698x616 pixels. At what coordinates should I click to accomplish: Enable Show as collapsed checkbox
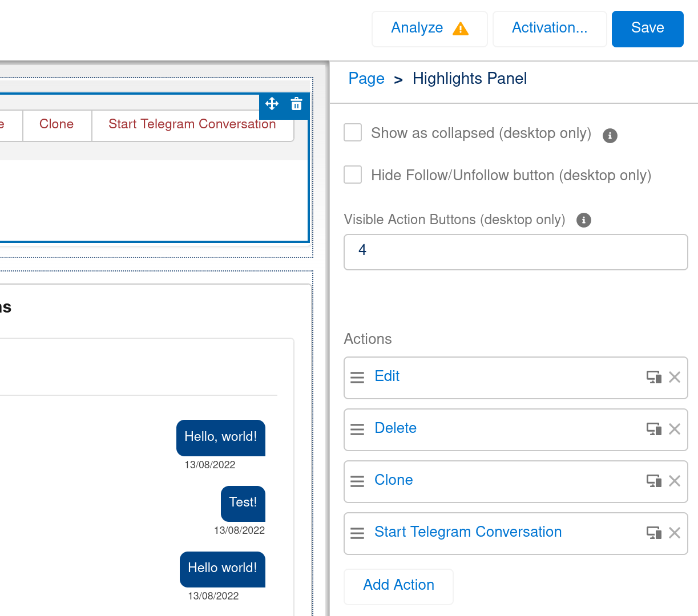coord(353,132)
